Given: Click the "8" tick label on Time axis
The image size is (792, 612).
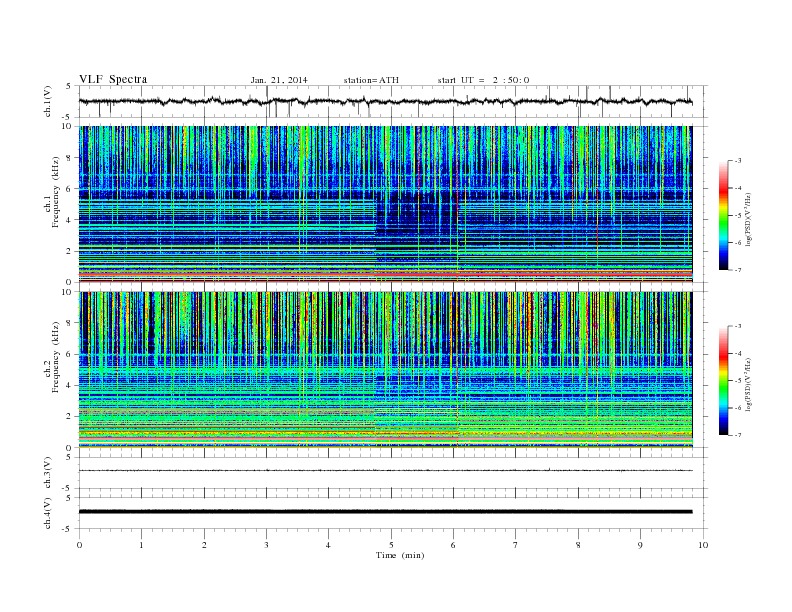Looking at the screenshot, I should tap(578, 545).
